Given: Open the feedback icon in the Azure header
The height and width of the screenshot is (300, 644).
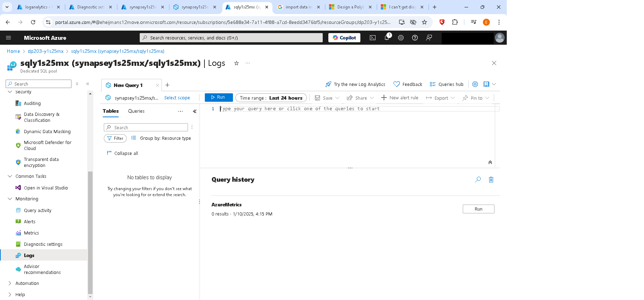Looking at the screenshot, I should [429, 38].
